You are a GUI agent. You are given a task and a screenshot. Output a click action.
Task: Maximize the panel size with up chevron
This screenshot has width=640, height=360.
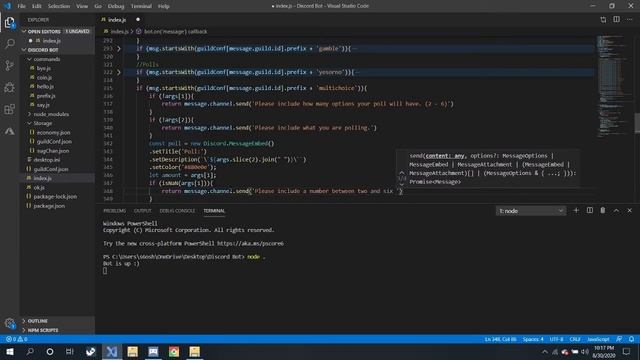click(x=616, y=211)
